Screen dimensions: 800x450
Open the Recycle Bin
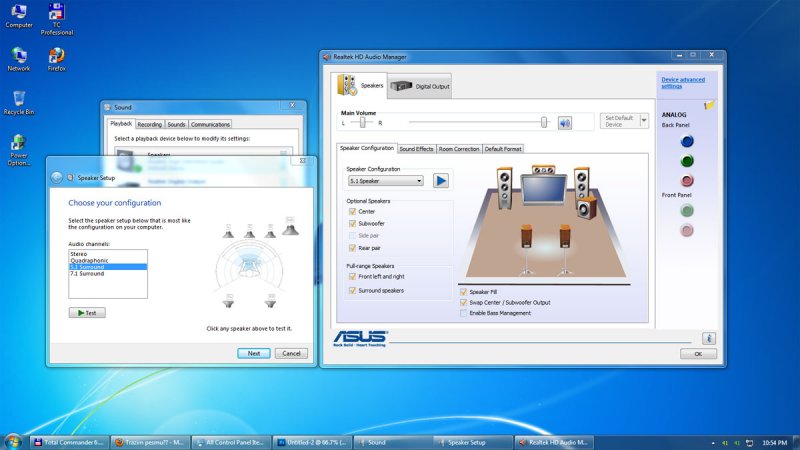[x=19, y=102]
